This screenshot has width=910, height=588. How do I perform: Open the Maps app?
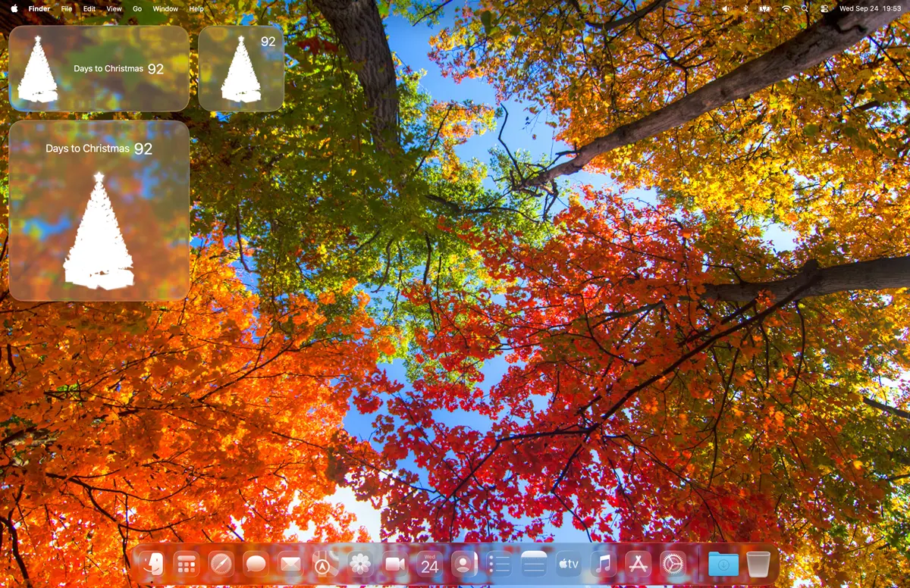tap(323, 564)
